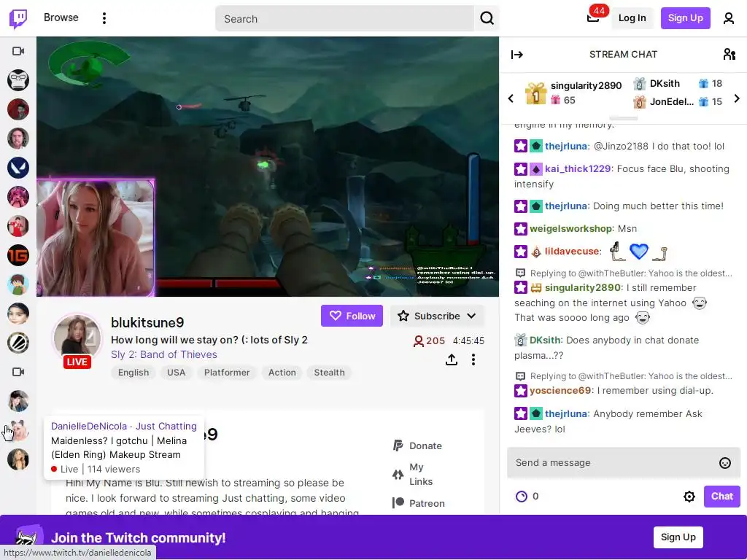Viewport: 747px width, 560px height.
Task: Click the followed channels camera icon in the sidebar
Action: 18,51
